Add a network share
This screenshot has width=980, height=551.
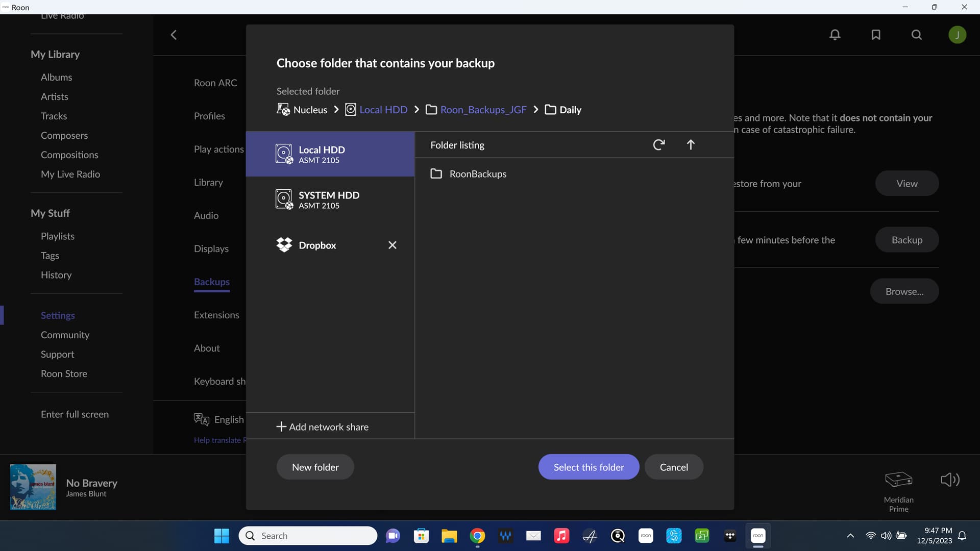pos(323,427)
